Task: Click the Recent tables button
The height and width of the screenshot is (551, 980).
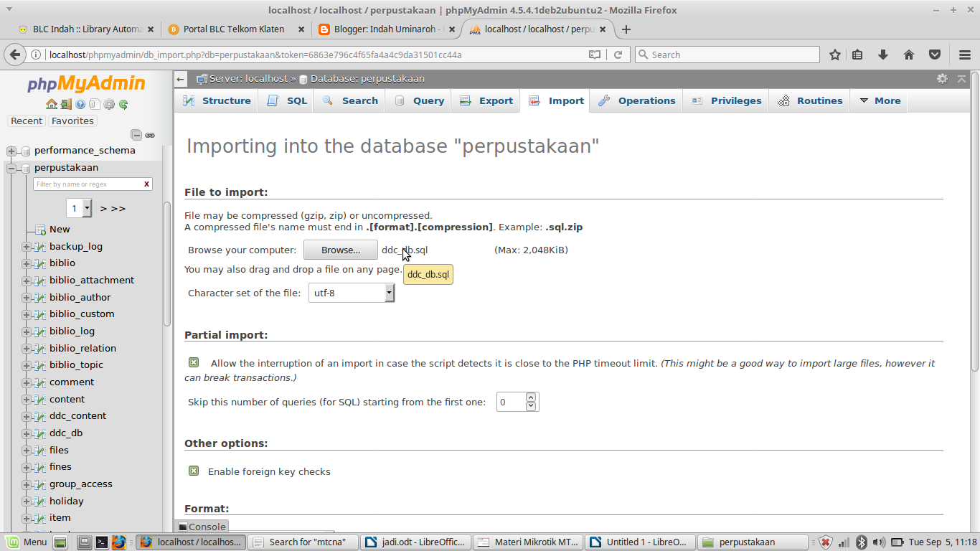Action: click(27, 121)
